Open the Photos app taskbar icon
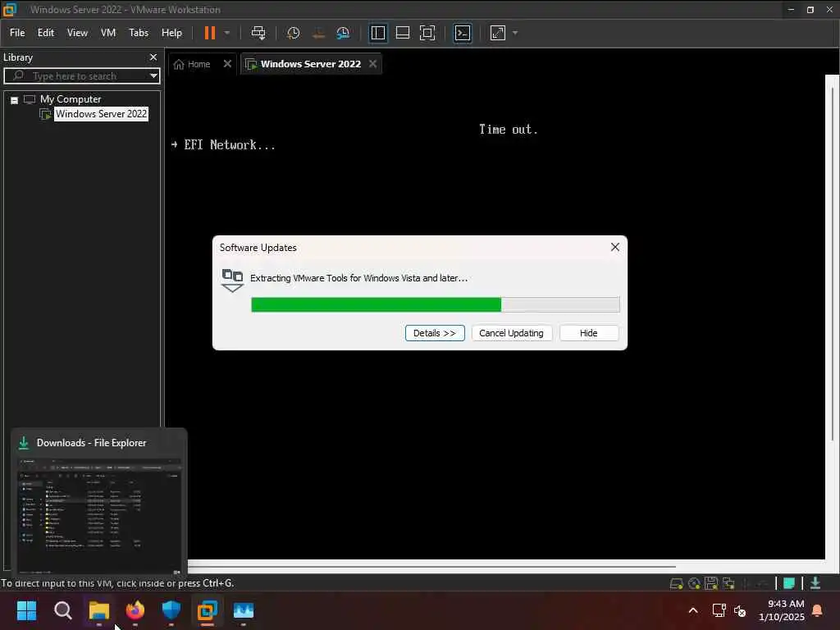 pyautogui.click(x=243, y=610)
